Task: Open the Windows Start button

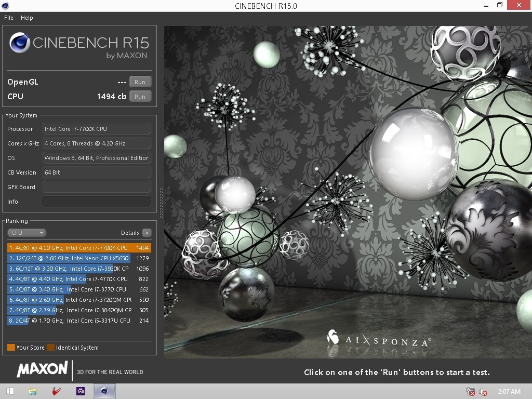Action: click(10, 392)
